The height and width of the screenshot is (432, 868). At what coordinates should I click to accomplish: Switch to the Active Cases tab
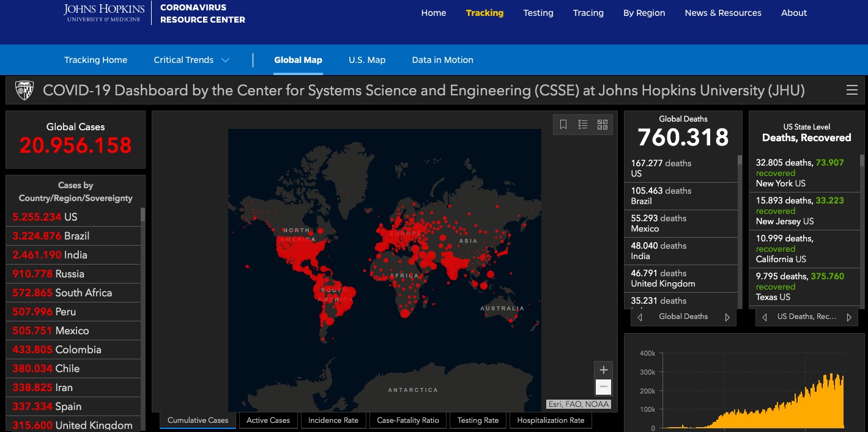pyautogui.click(x=268, y=420)
